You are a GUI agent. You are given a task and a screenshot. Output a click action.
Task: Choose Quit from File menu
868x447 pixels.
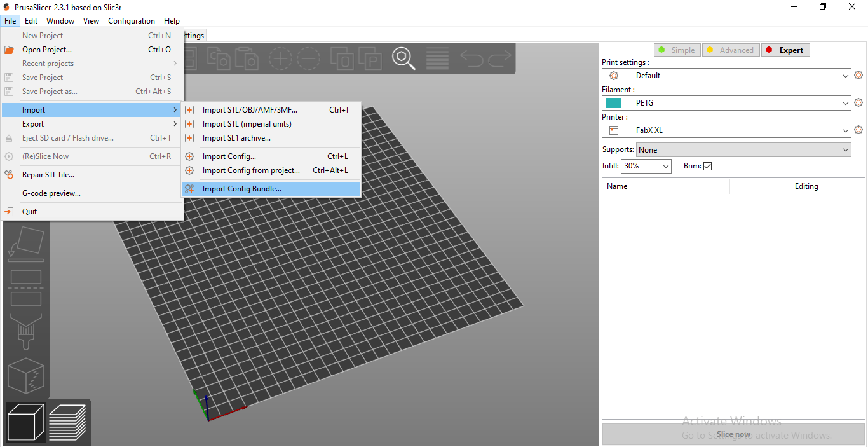[x=93, y=212]
